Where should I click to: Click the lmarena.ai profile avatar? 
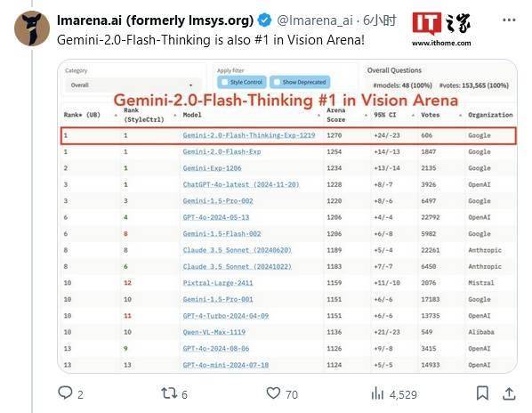pos(32,28)
